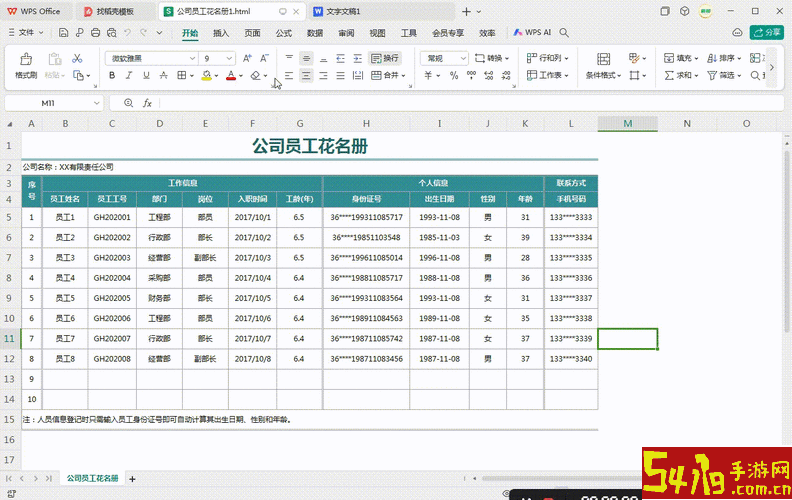Click the decrease decimal places icon
The width and height of the screenshot is (792, 500).
506,75
